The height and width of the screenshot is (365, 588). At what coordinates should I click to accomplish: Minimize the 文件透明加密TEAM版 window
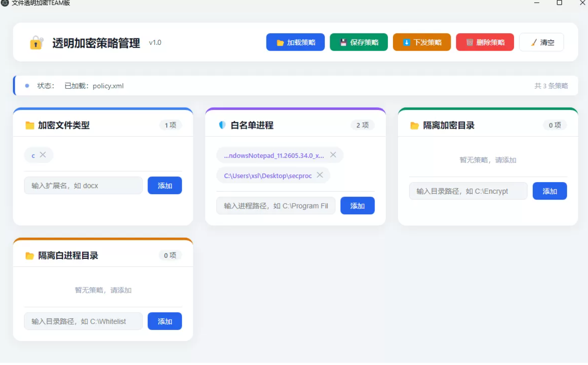[536, 3]
